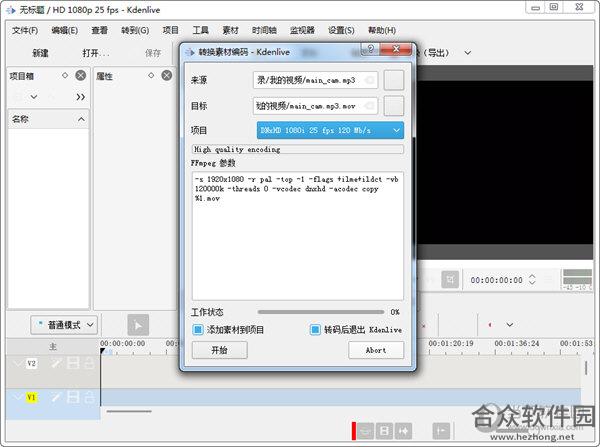
Task: Click the monitor zoom icon left of timecode
Action: pyautogui.click(x=450, y=280)
